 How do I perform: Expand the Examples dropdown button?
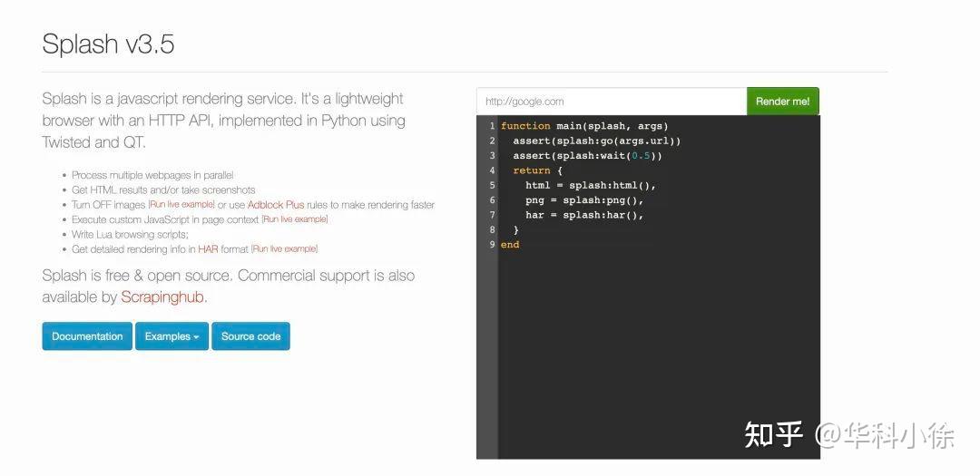(171, 336)
